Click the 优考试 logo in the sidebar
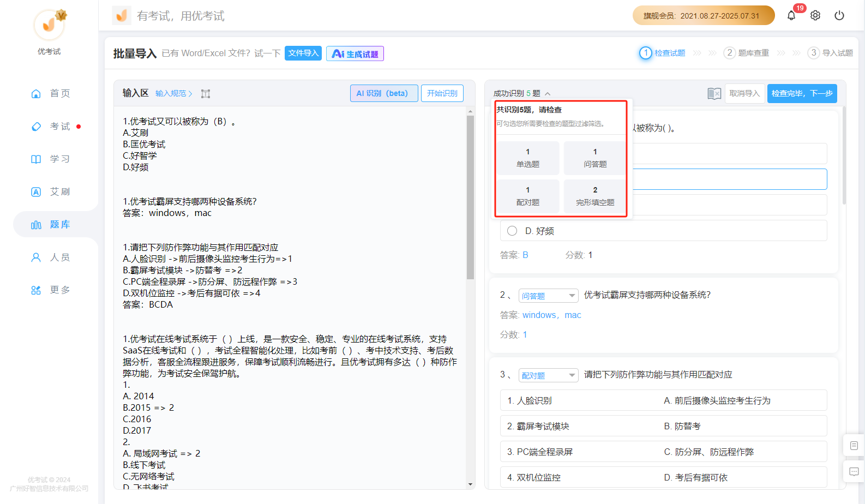865x504 pixels. pos(50,25)
